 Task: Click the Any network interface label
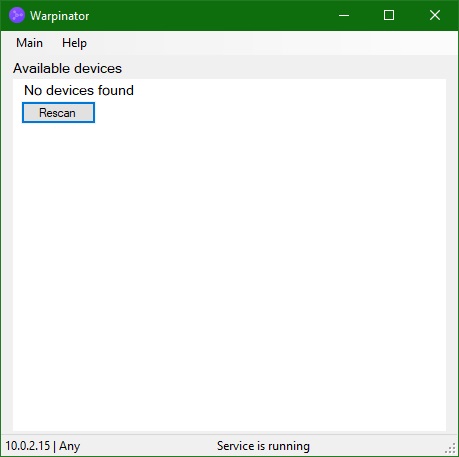click(x=70, y=446)
